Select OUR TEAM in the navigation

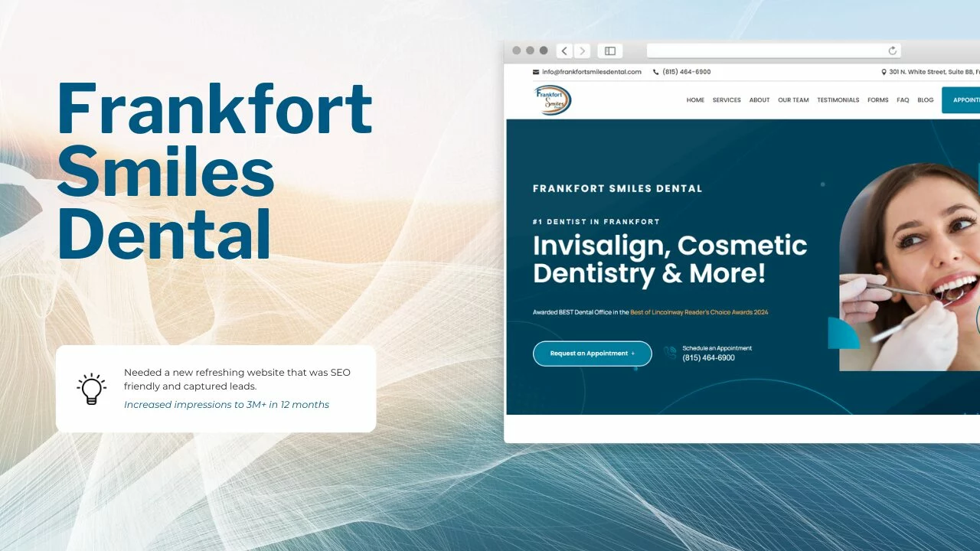tap(793, 100)
